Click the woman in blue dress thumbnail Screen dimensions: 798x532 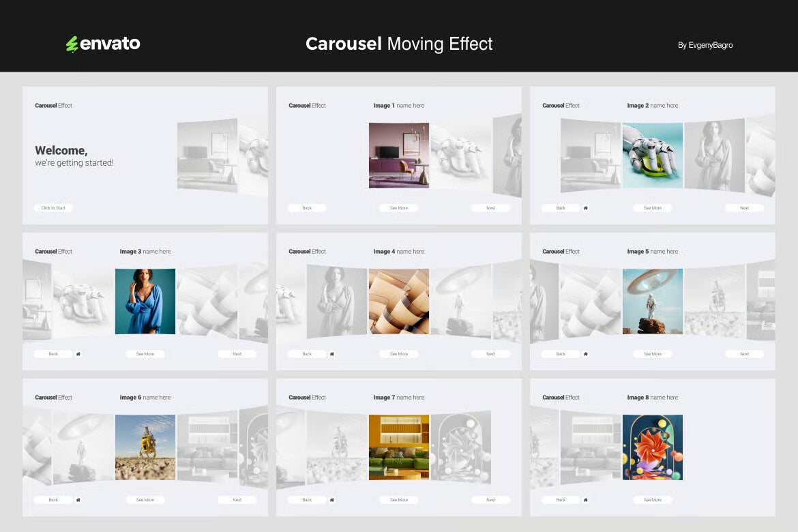pyautogui.click(x=145, y=301)
